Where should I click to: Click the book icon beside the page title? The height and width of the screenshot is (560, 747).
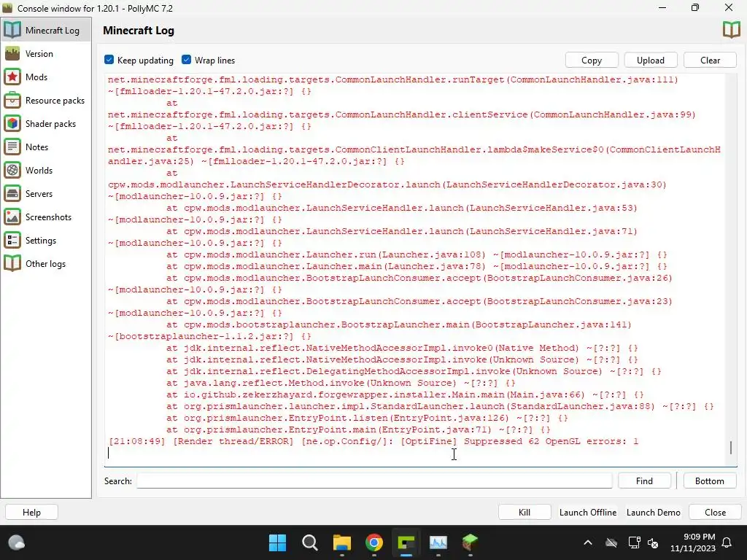[x=731, y=30]
